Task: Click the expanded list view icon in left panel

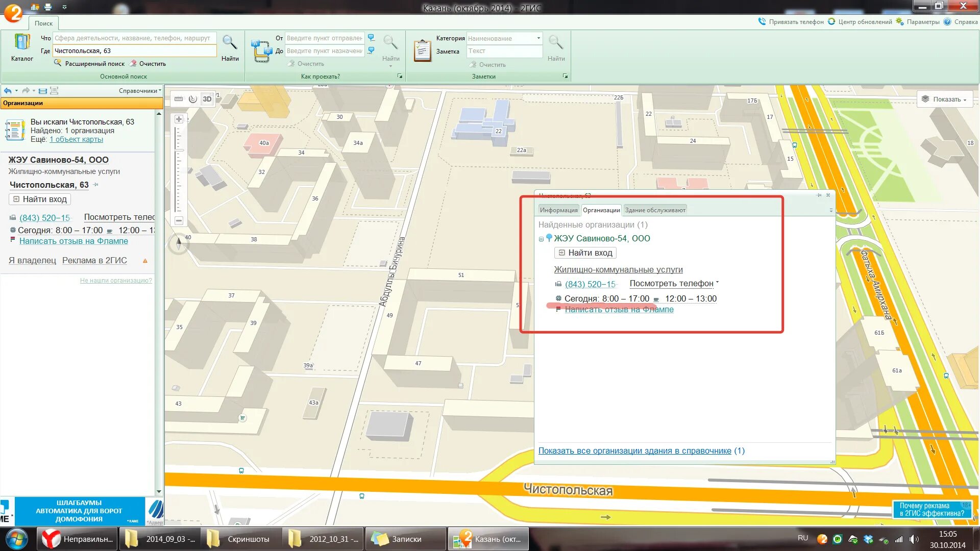Action: pyautogui.click(x=54, y=91)
